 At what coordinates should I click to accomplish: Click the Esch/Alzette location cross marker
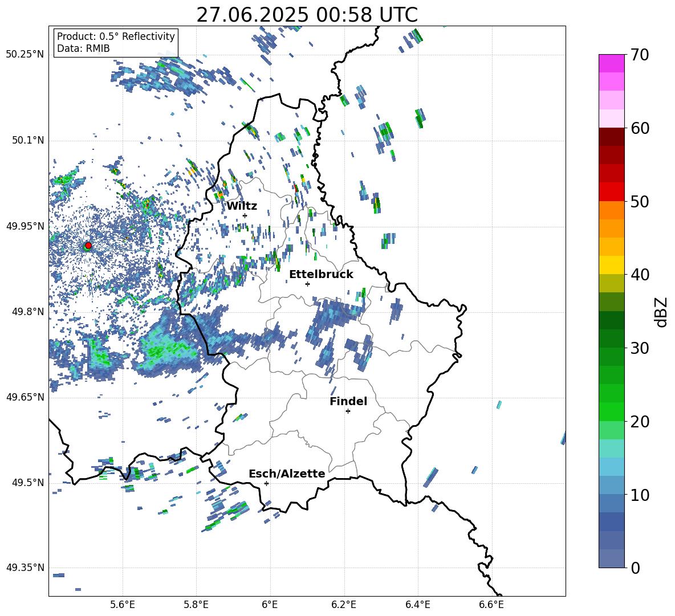tap(266, 483)
